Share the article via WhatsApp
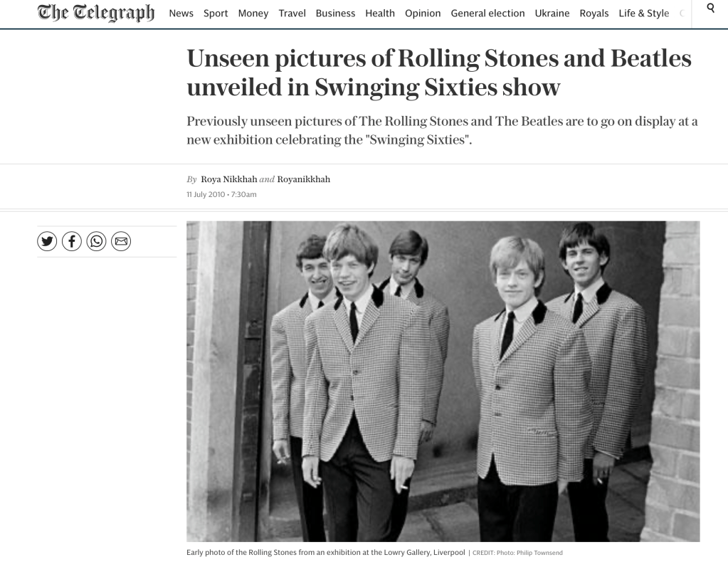728x562 pixels. tap(96, 241)
